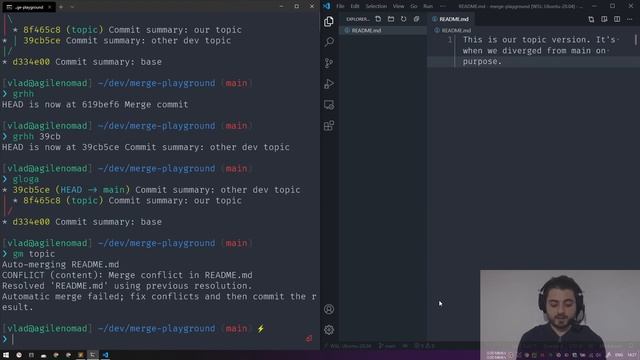Open the Run and Debug view
The width and height of the screenshot is (640, 360).
329,84
